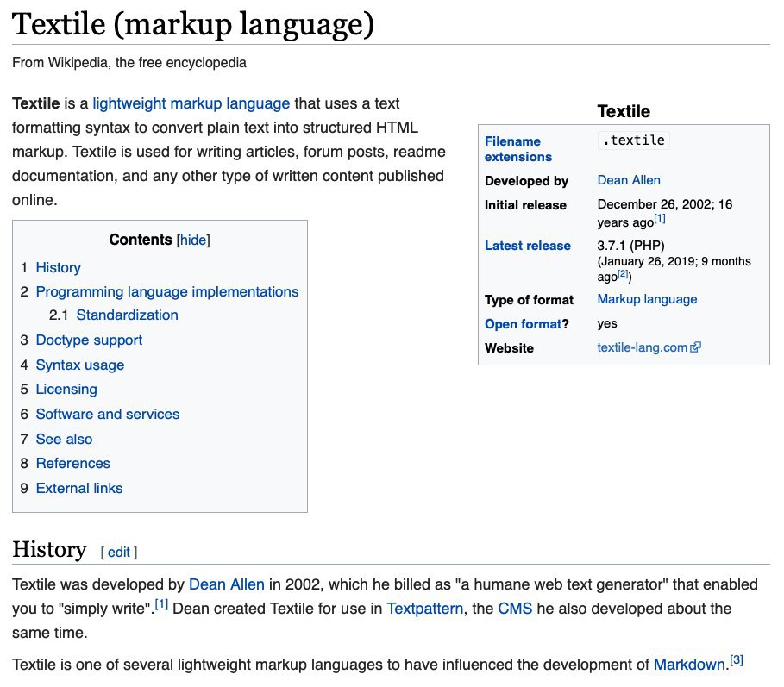Screen dimensions: 784x687
Task: Jump to History in contents
Action: [x=58, y=268]
